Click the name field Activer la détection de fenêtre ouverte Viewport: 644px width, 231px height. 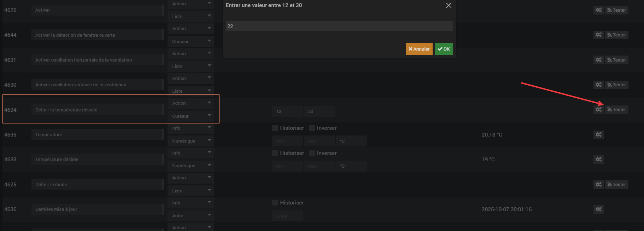click(x=97, y=35)
